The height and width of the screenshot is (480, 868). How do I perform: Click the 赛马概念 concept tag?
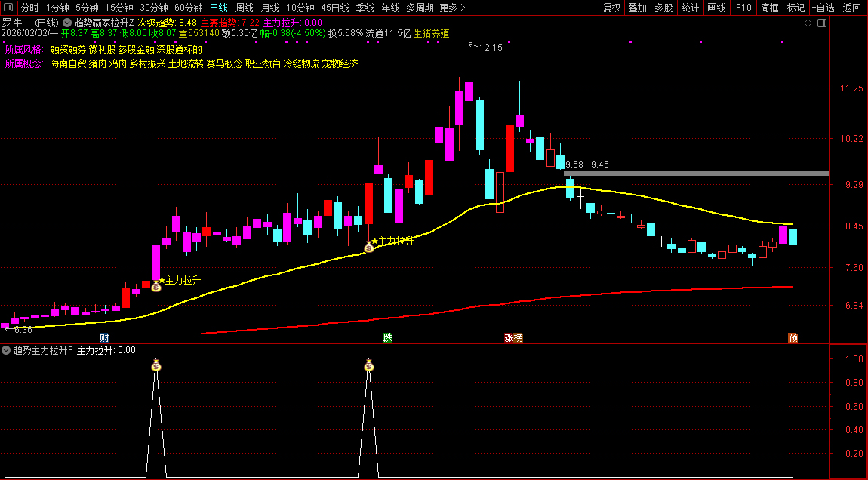click(x=224, y=63)
